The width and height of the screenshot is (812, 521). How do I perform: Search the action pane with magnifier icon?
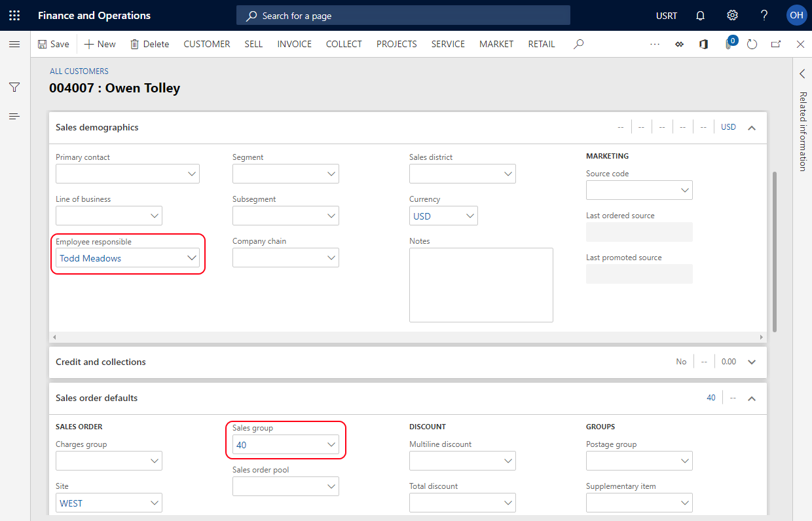pos(578,44)
